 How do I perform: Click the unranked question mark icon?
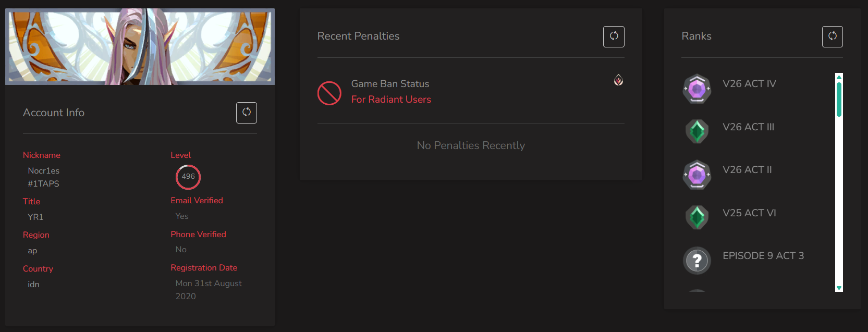(x=697, y=261)
